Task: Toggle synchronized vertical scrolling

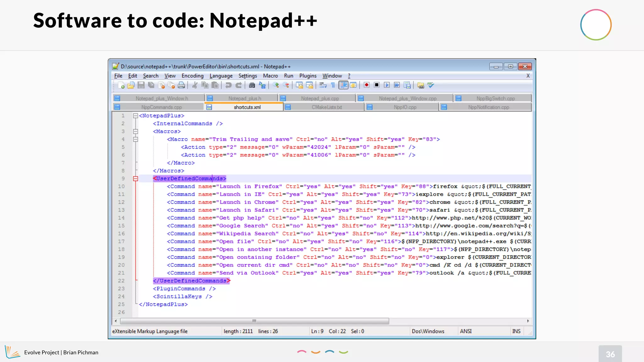Action: [x=299, y=85]
